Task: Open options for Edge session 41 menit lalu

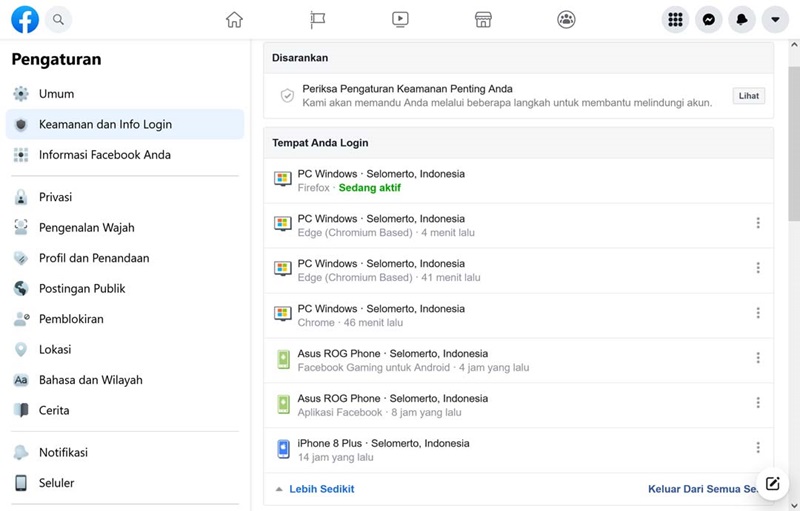Action: [758, 268]
